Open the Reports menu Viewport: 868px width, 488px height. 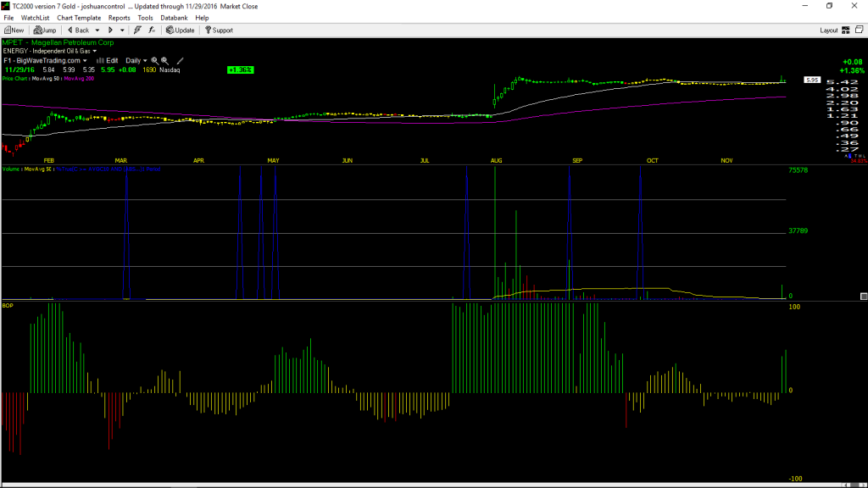pos(119,18)
